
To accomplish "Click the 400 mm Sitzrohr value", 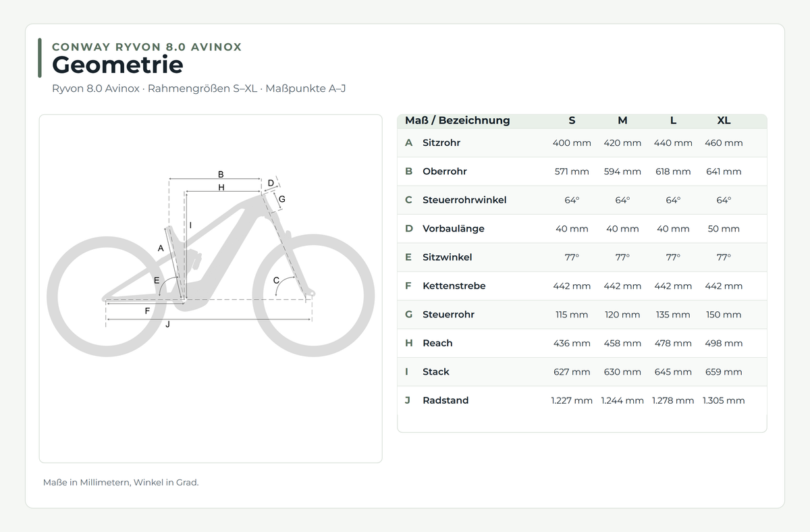I will (x=572, y=143).
